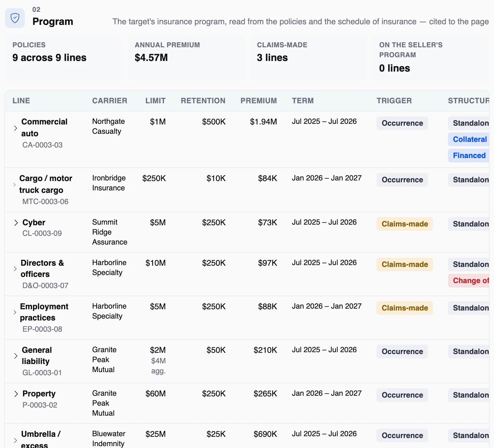Click the LIMIT column header
Image resolution: width=494 pixels, height=448 pixels.
(x=156, y=101)
